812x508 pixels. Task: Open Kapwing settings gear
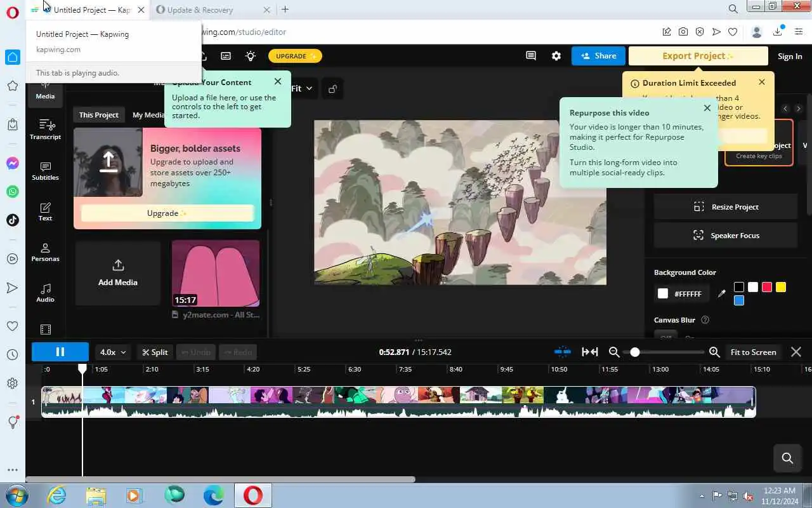556,56
